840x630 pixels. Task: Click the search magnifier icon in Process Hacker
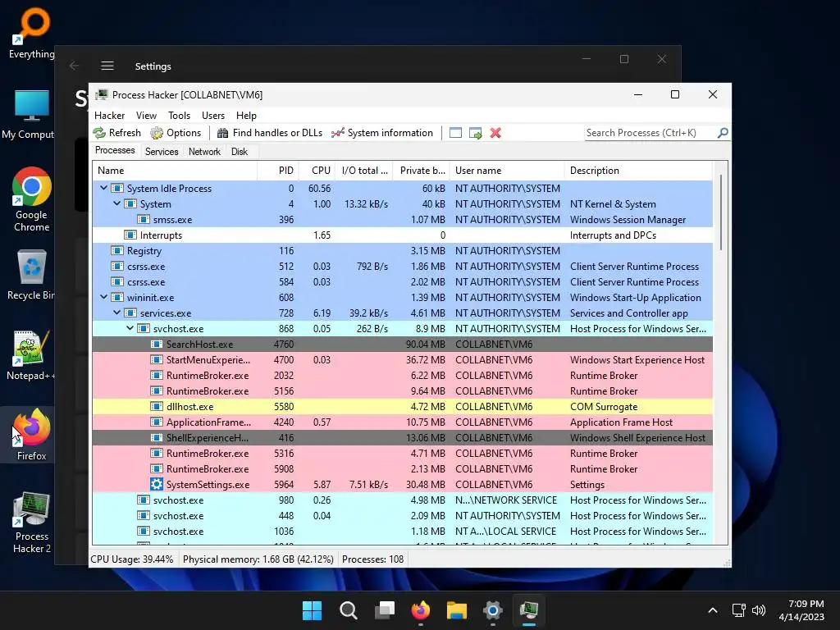[723, 132]
